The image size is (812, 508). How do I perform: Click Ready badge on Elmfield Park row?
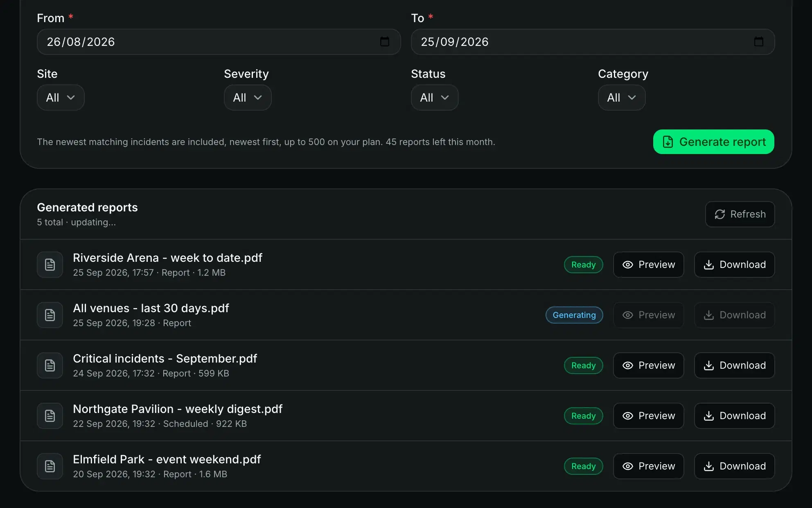coord(583,466)
